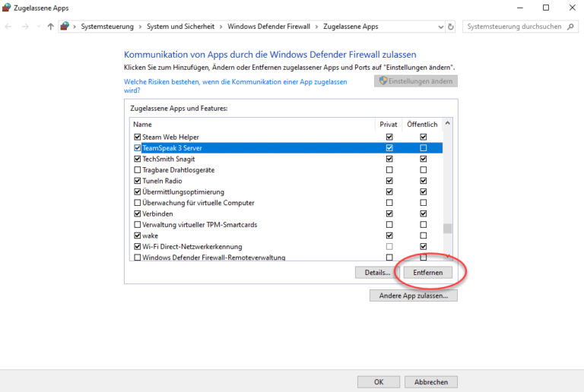Click the Details... button
The image size is (584, 392).
click(377, 273)
